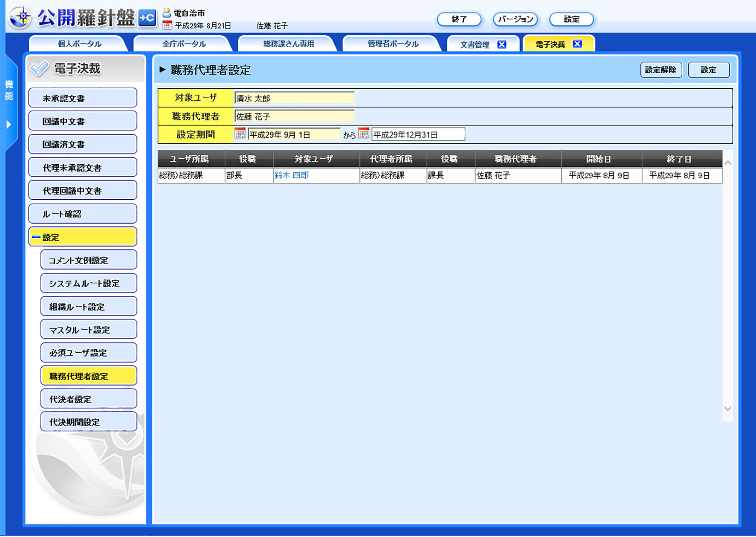
Task: Click the 代理者所属 column header
Action: coord(393,159)
